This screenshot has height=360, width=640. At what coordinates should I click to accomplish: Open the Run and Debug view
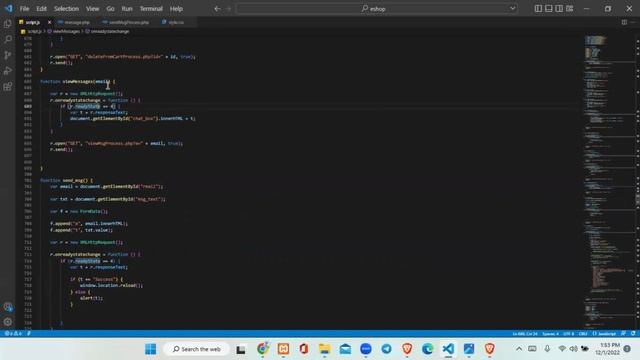tap(7, 71)
